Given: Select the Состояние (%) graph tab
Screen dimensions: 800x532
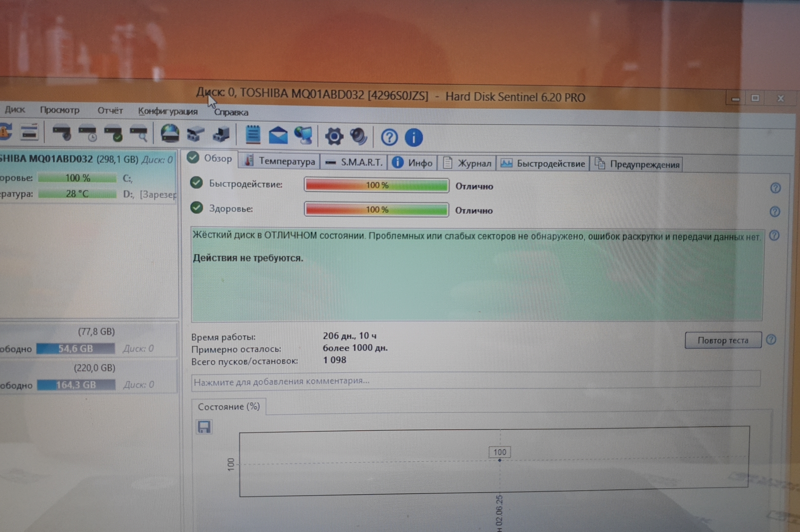Looking at the screenshot, I should click(x=229, y=407).
